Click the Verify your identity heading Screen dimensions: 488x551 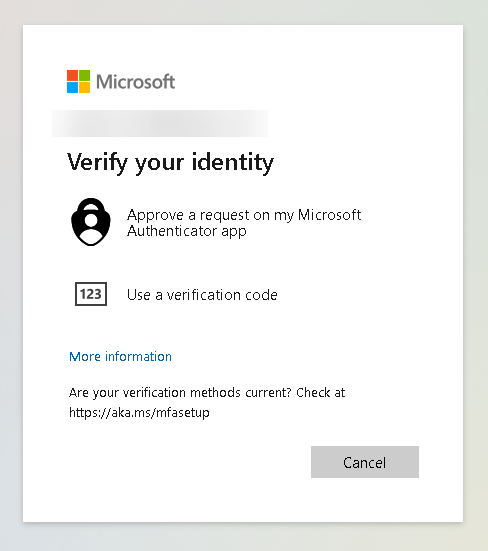pyautogui.click(x=170, y=162)
